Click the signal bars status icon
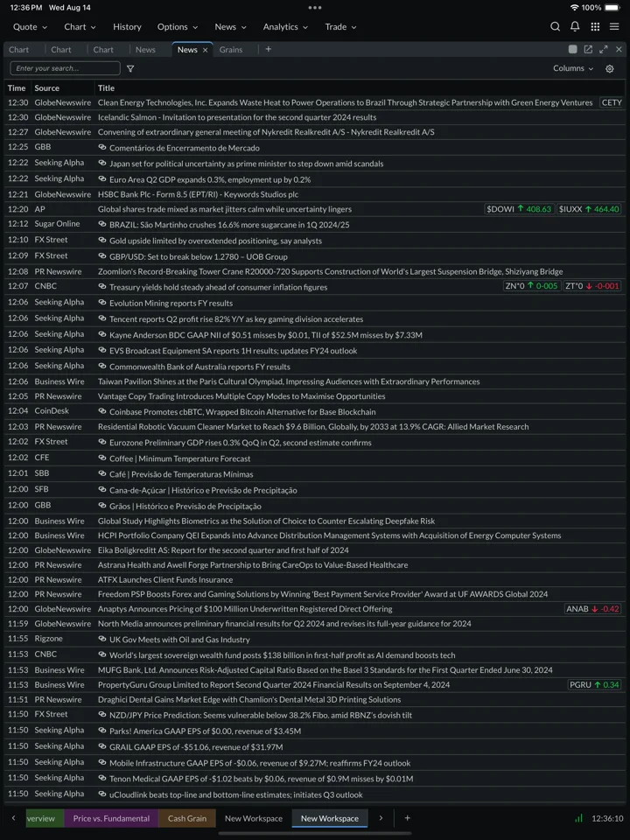630x840 pixels. [x=578, y=818]
